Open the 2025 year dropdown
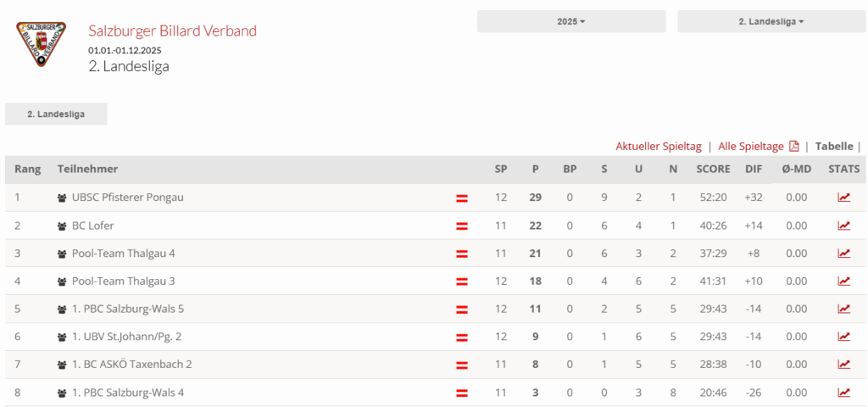The height and width of the screenshot is (407, 868). tap(571, 21)
